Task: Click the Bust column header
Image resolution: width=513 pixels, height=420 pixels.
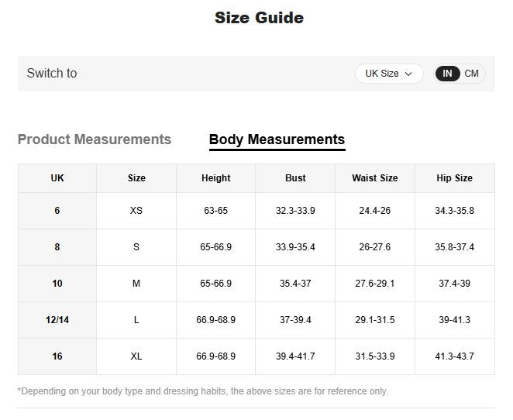Action: coord(295,178)
